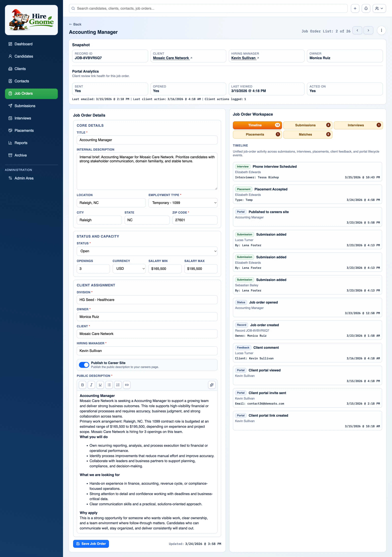Click the City field
The image size is (392, 557).
point(99,220)
